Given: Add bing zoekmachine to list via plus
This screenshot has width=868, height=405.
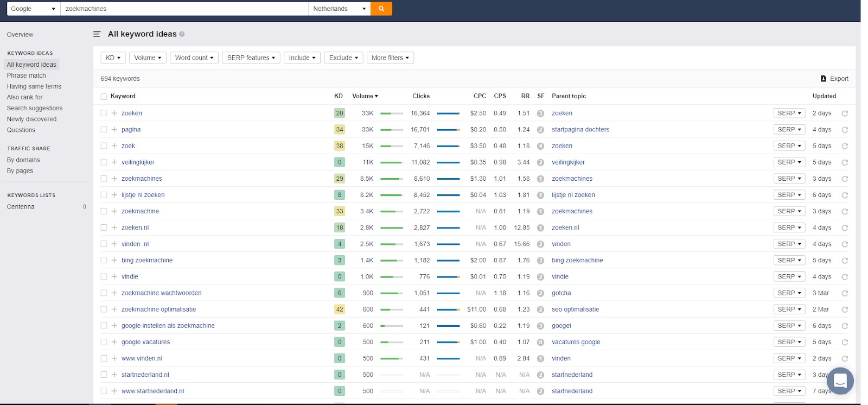Looking at the screenshot, I should 114,261.
